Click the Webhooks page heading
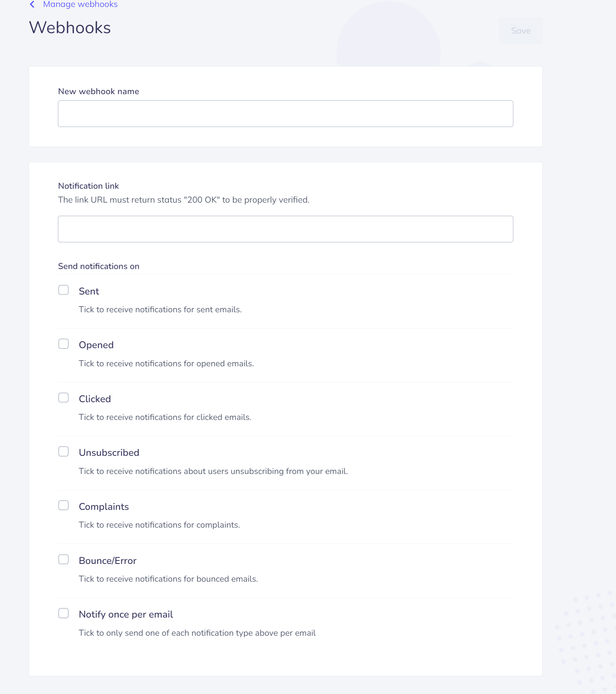 coord(70,28)
